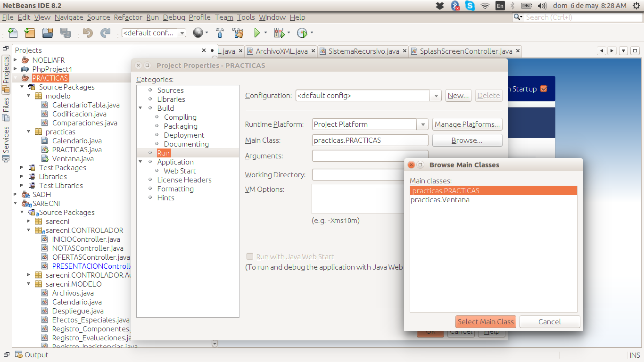Click the Select Main Class button
The width and height of the screenshot is (644, 362).
(x=486, y=321)
